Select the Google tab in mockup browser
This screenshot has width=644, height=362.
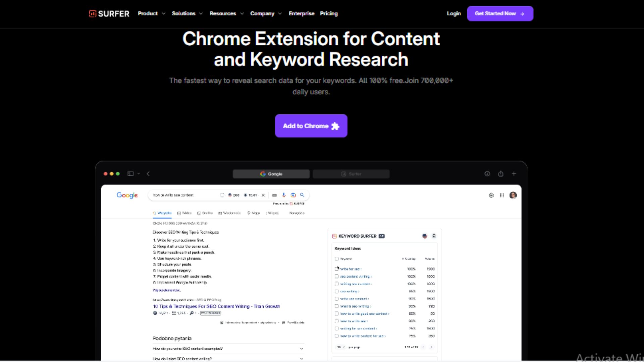click(271, 174)
